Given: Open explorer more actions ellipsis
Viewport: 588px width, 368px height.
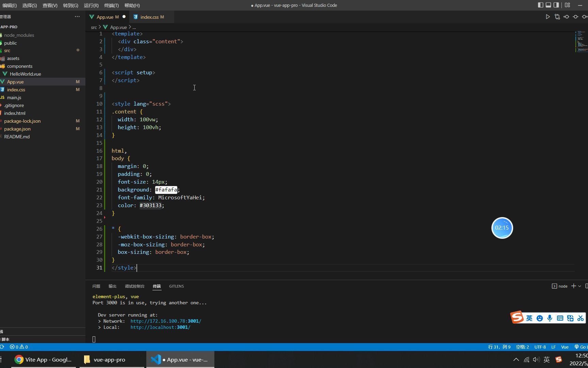Looking at the screenshot, I should point(77,16).
